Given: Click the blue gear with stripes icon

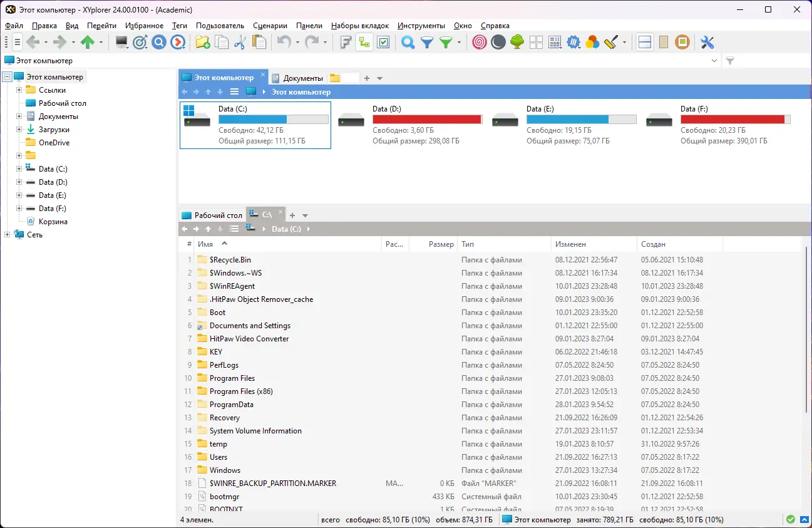Looking at the screenshot, I should click(x=573, y=42).
